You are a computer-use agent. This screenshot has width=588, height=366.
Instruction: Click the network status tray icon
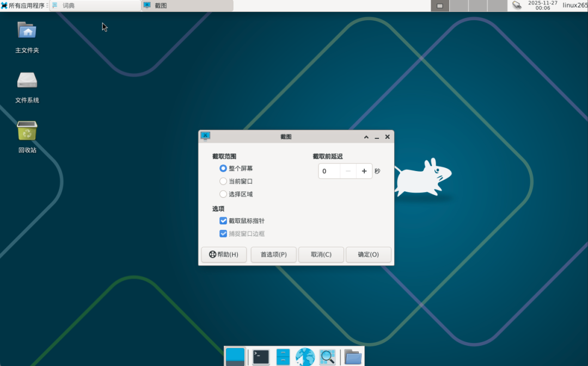click(517, 5)
